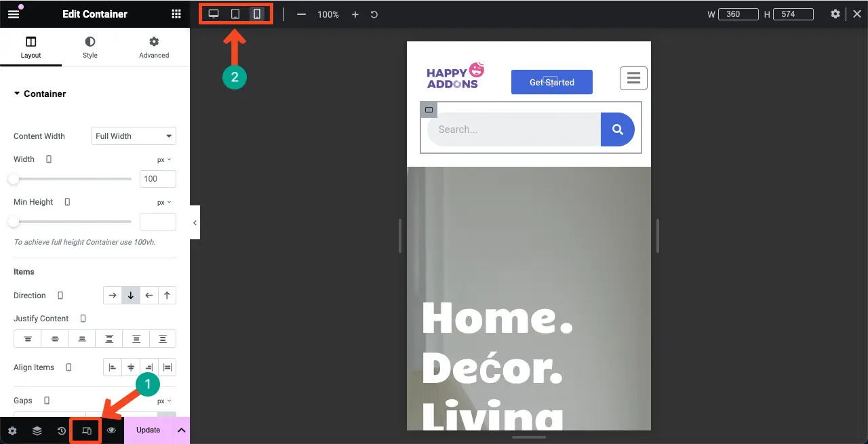868x444 pixels.
Task: Click the Update button
Action: tap(149, 430)
